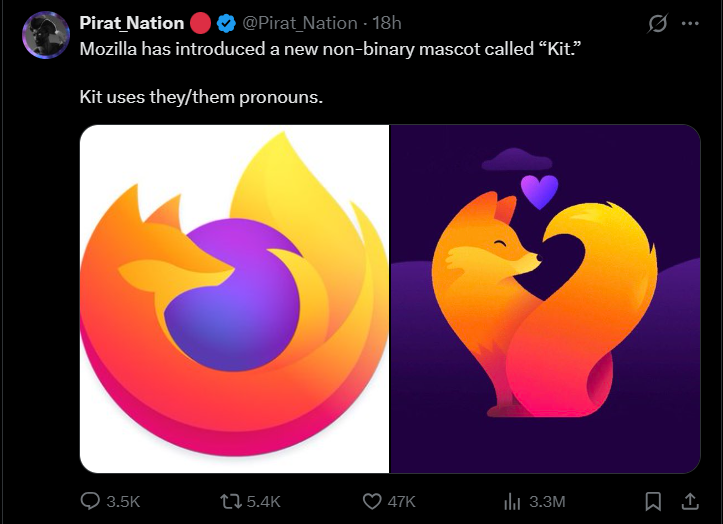Click the 47K likes count
The width and height of the screenshot is (723, 524).
(x=401, y=501)
